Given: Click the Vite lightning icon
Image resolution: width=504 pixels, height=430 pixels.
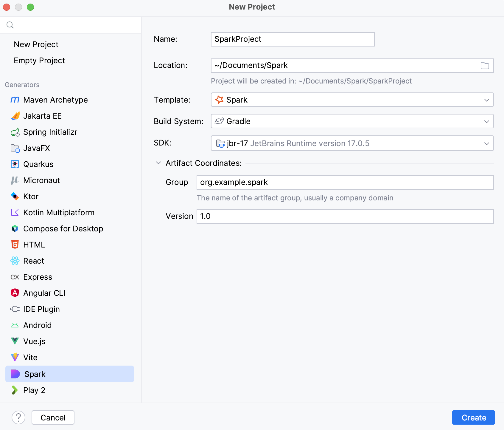Looking at the screenshot, I should point(15,357).
